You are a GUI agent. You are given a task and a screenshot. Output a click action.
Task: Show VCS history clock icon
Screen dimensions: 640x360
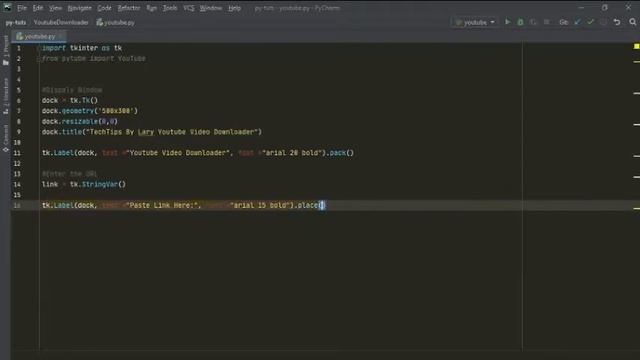(603, 22)
